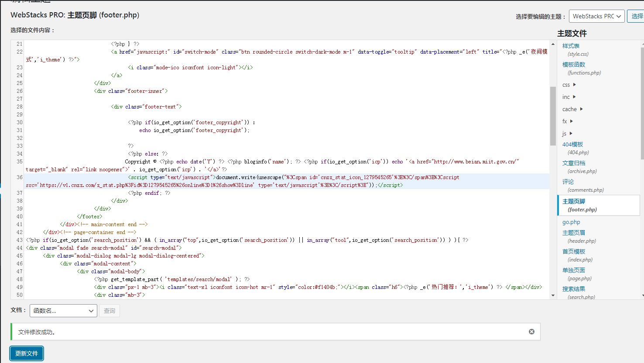This screenshot has height=363, width=644.
Task: Expand the cache folder arrow
Action: [x=581, y=109]
